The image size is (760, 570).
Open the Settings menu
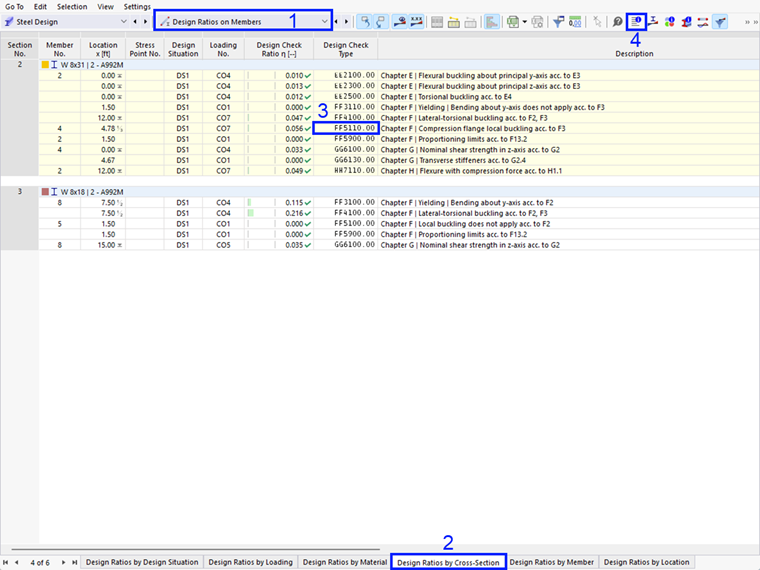point(137,6)
